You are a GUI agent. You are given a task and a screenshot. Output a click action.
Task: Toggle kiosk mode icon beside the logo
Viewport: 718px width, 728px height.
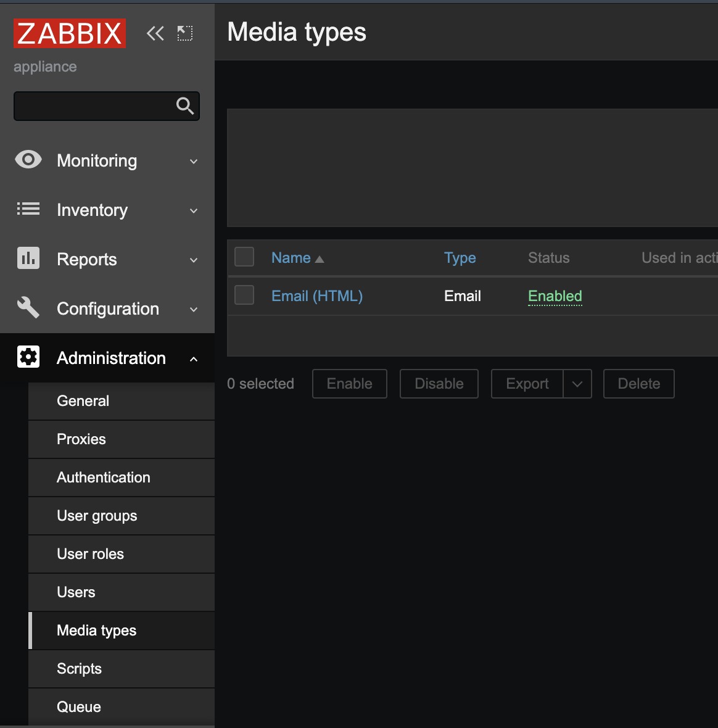coord(184,33)
